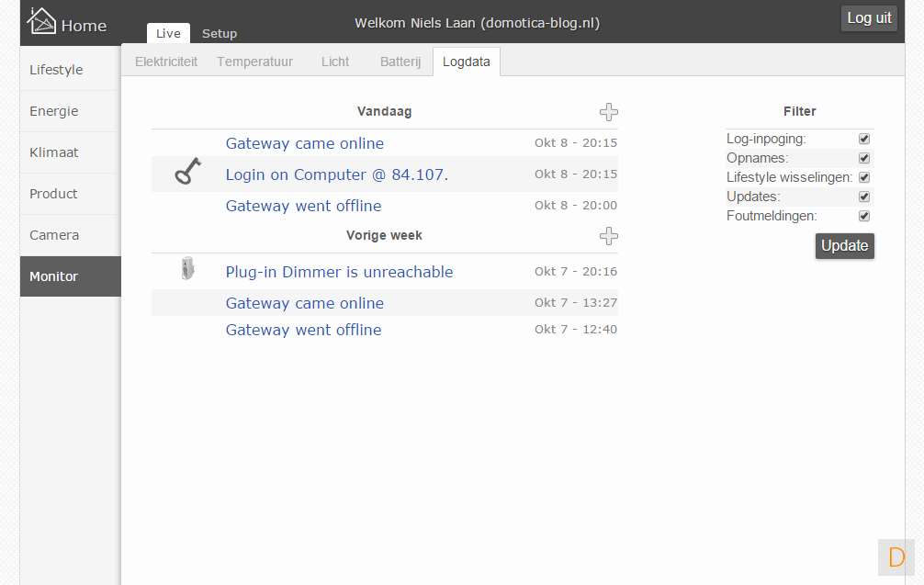Open the Batterij tab
The image size is (924, 585).
tap(400, 62)
